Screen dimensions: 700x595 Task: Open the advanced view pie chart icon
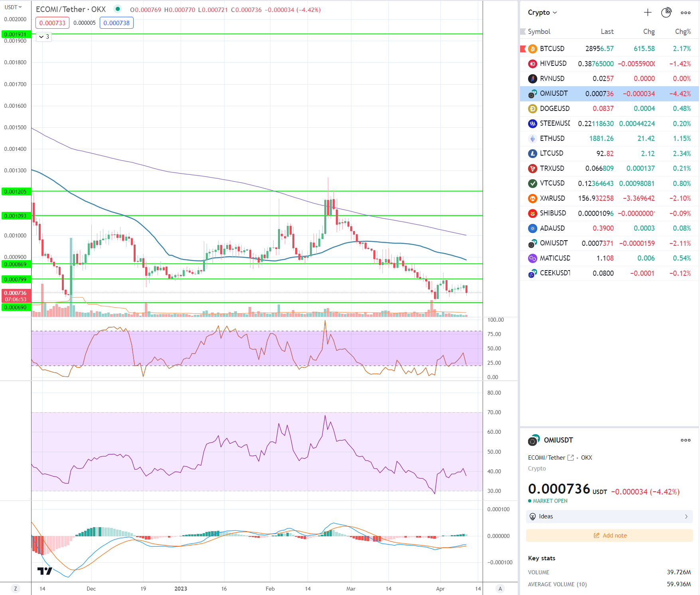click(666, 13)
